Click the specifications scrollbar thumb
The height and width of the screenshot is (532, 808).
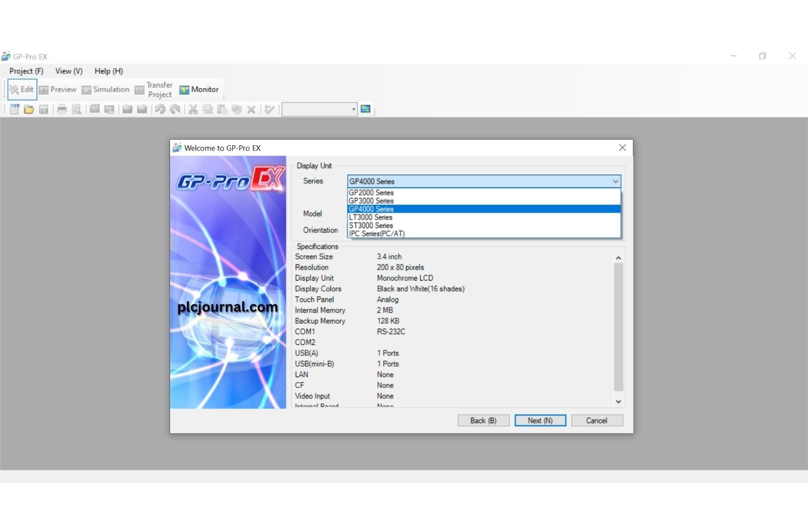tap(618, 327)
